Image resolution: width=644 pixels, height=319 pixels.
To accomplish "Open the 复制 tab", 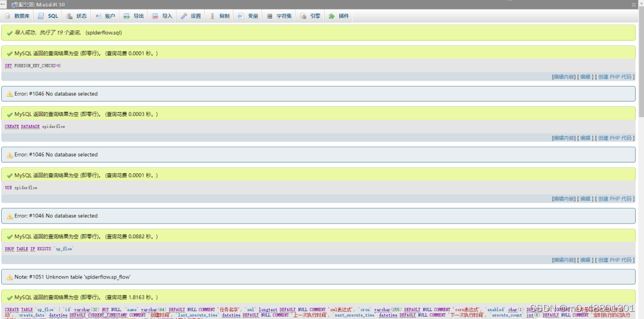I will [x=220, y=16].
